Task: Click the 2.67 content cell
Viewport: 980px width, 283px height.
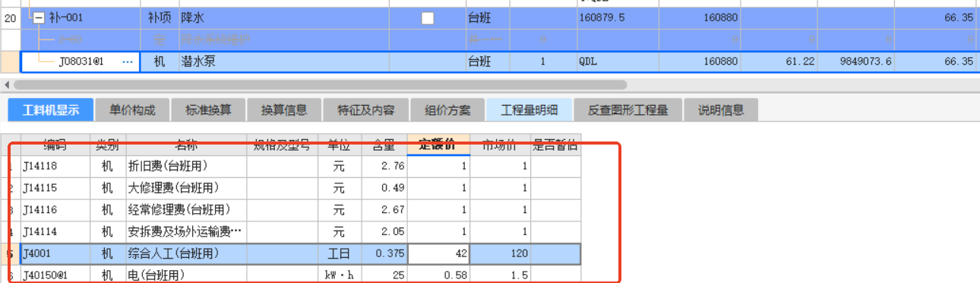Action: (x=384, y=210)
